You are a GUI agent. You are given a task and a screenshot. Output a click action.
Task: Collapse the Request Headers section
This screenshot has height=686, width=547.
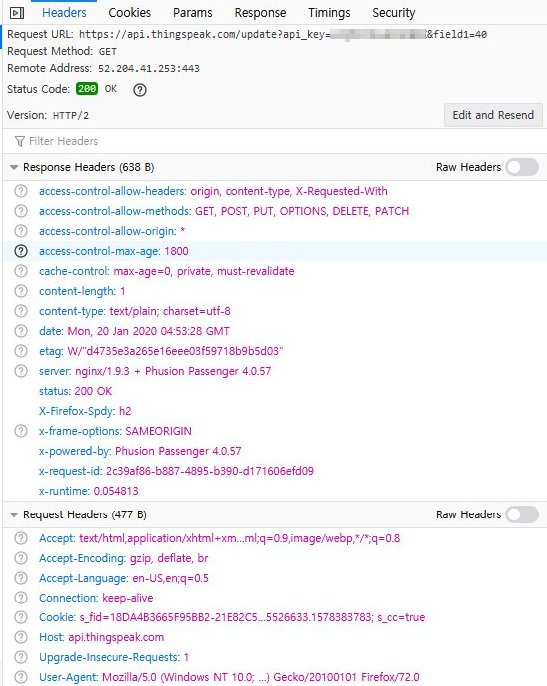tap(14, 514)
